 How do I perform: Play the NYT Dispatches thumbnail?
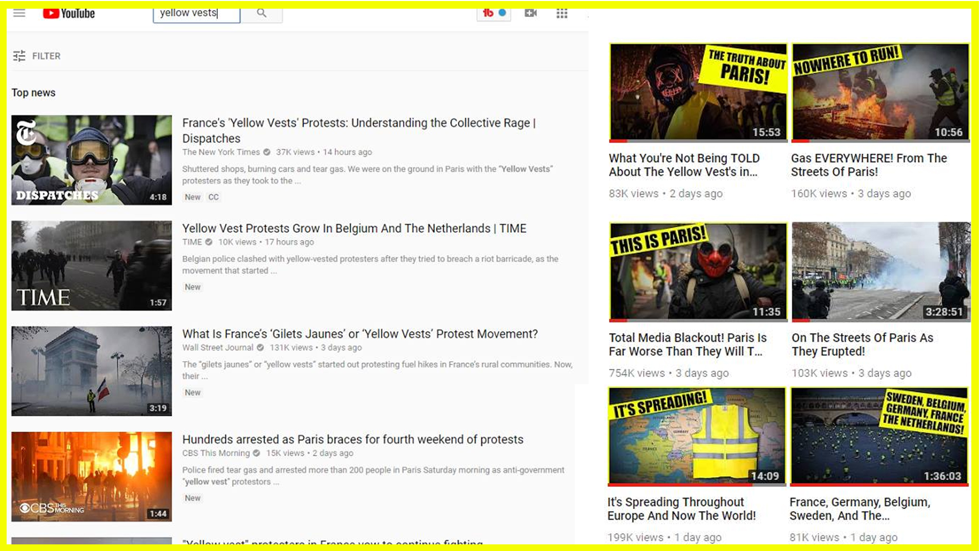92,160
